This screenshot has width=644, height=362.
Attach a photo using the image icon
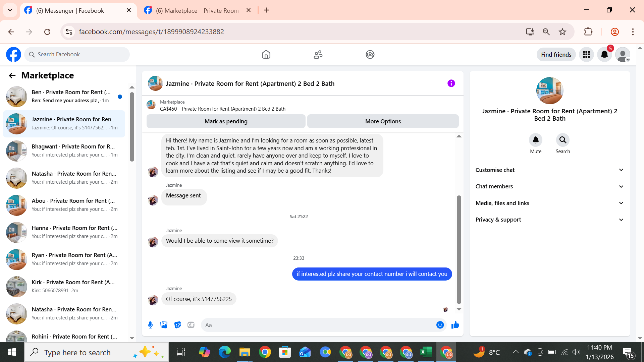point(164,325)
